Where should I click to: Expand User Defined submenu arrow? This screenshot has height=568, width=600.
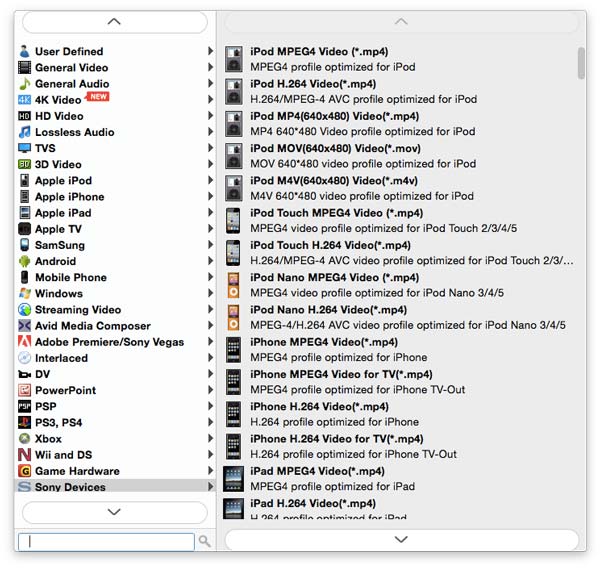click(210, 51)
